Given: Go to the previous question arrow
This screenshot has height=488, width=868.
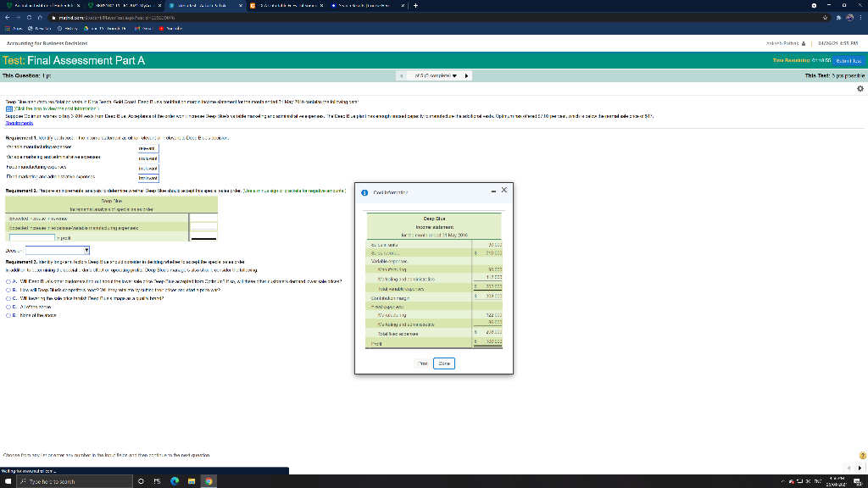Looking at the screenshot, I should point(401,75).
